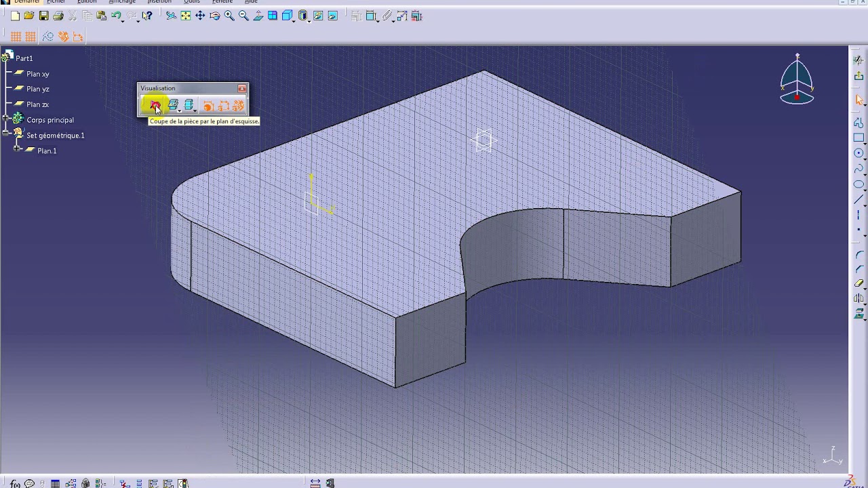Paste with the clipboard icon
The image size is (868, 488).
102,16
